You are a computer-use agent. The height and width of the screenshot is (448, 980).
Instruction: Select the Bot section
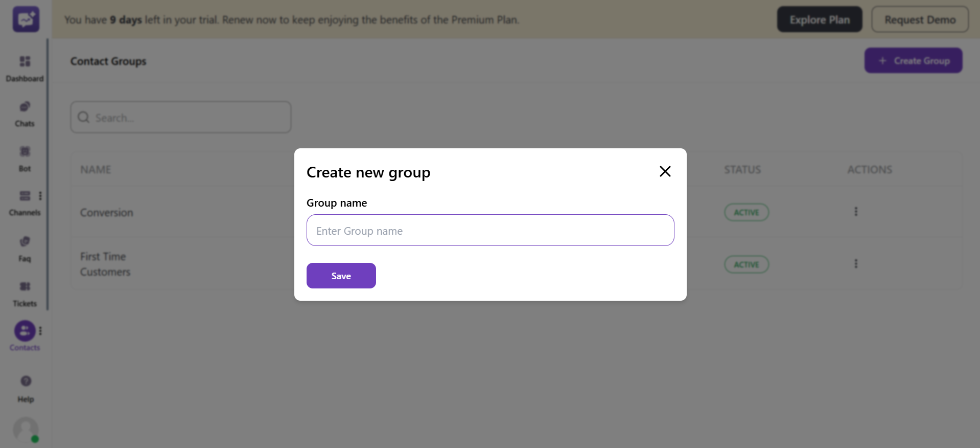pos(25,156)
